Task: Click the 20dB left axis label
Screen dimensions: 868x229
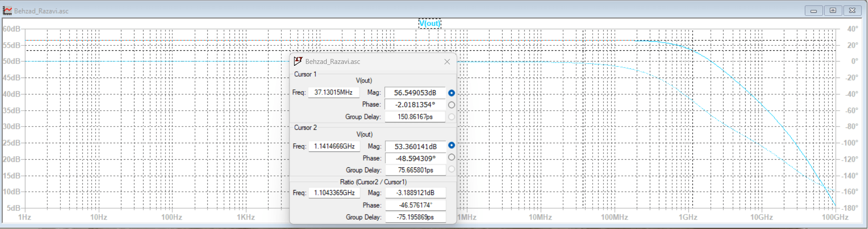Action: click(x=11, y=159)
